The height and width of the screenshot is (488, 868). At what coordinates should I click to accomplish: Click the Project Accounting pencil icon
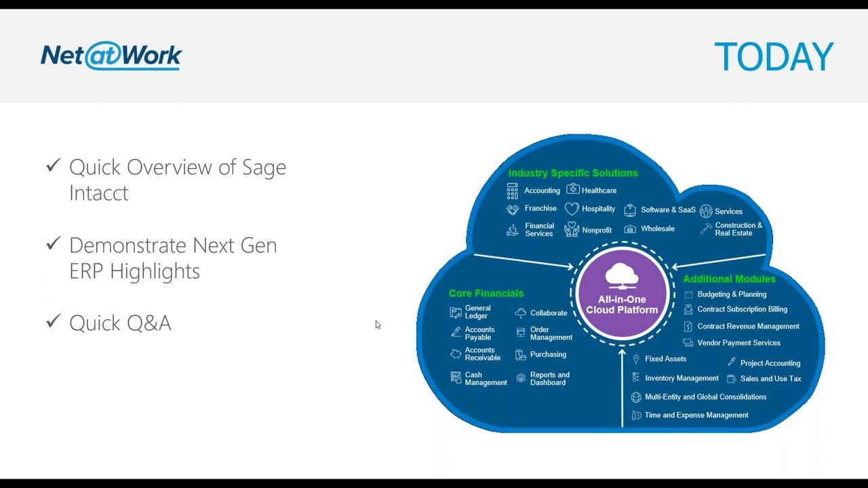pyautogui.click(x=732, y=363)
